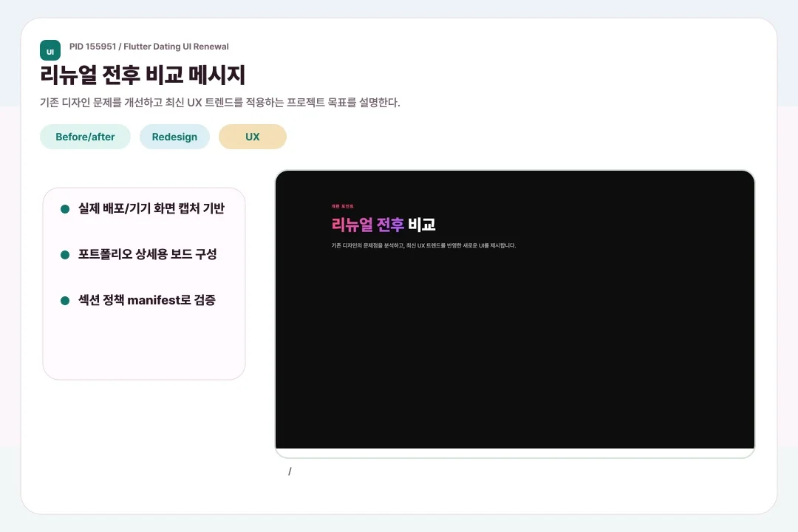Click the slash caption below the preview
Viewport: 798px width, 532px height.
tap(290, 471)
